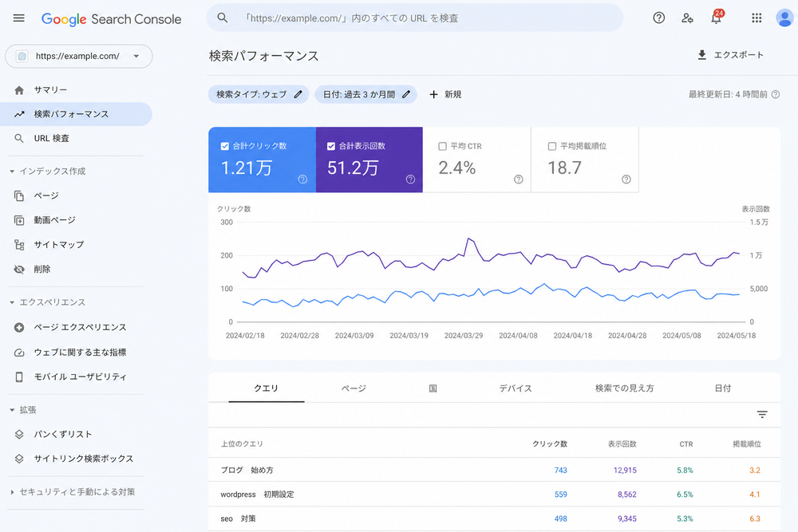Image resolution: width=798 pixels, height=532 pixels.
Task: Click the 559 clicks value
Action: tap(561, 495)
